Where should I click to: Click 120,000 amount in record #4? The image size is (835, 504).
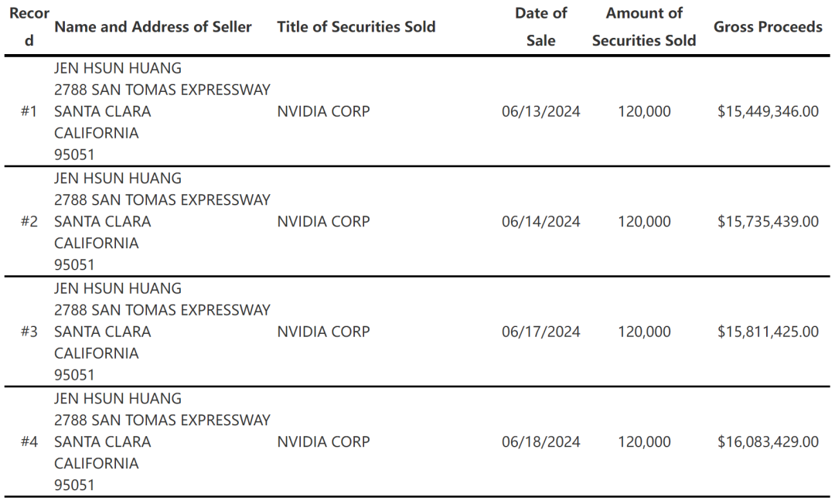[x=644, y=442]
